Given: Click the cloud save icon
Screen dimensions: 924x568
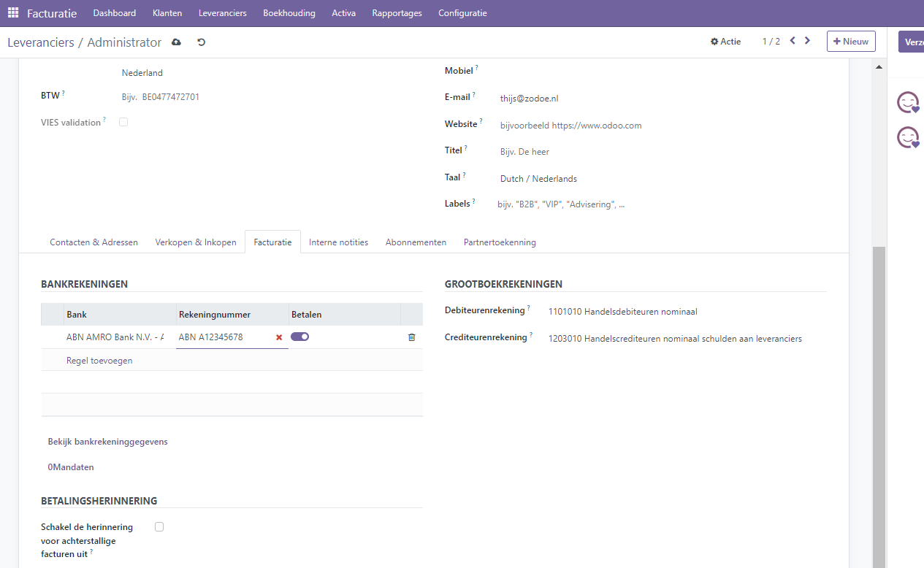Looking at the screenshot, I should pyautogui.click(x=176, y=42).
